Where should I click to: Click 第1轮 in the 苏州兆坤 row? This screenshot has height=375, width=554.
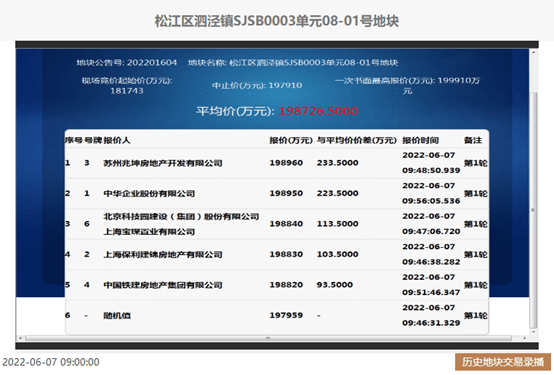click(x=476, y=163)
